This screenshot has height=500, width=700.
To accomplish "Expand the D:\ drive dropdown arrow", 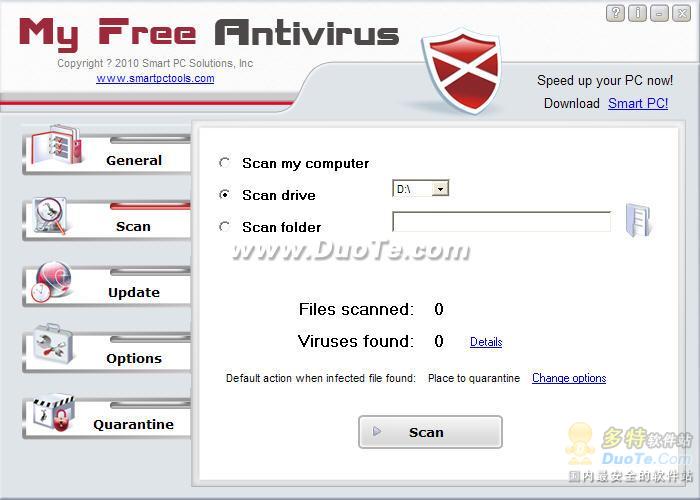I will click(440, 189).
